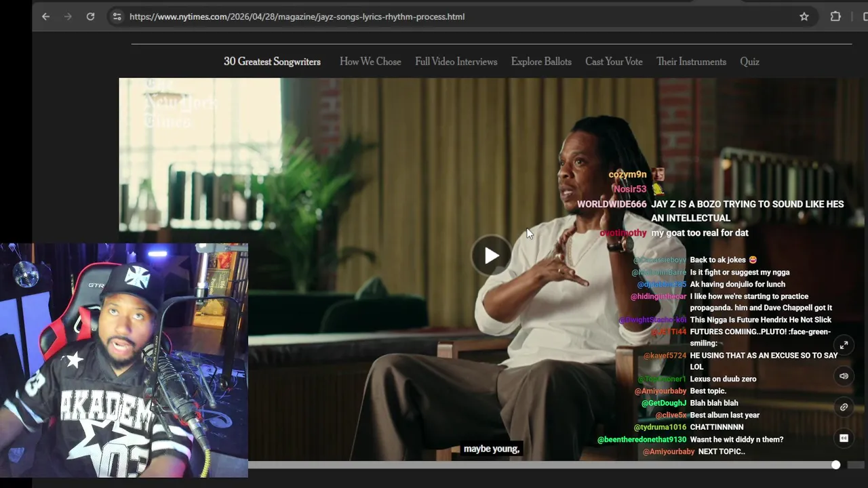
Task: Click chat message 'Best album last year'
Action: tap(724, 415)
